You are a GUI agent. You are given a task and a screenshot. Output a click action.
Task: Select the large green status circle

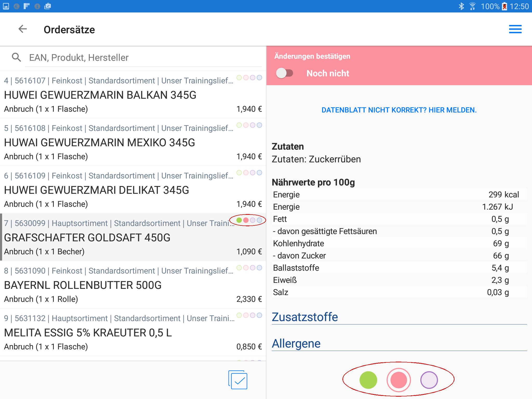pos(368,380)
